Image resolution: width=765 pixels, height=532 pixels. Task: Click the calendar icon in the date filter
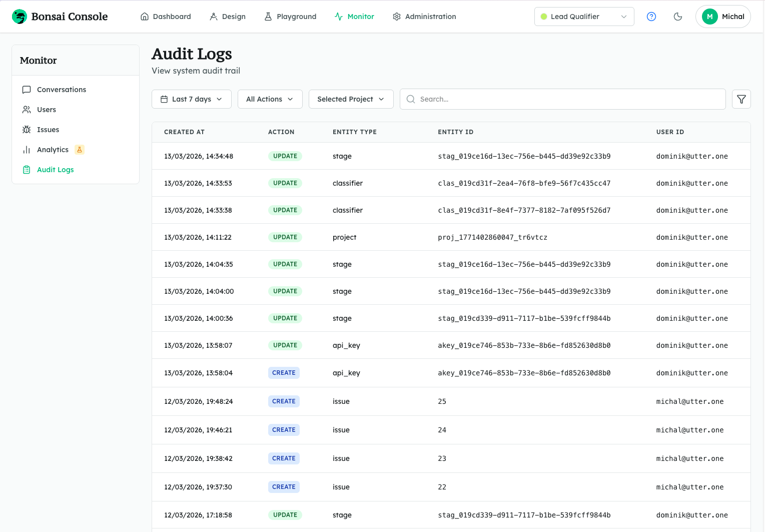coord(164,99)
